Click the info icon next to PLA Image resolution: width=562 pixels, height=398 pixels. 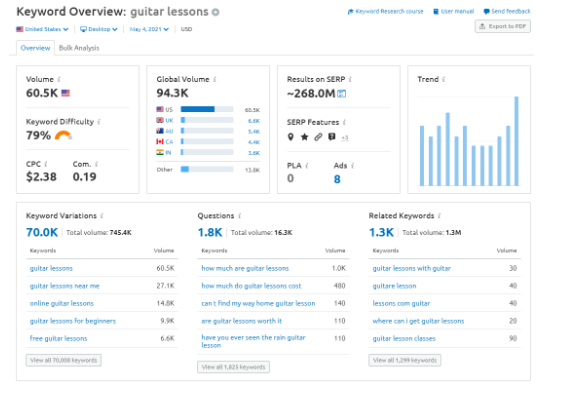[x=307, y=166]
